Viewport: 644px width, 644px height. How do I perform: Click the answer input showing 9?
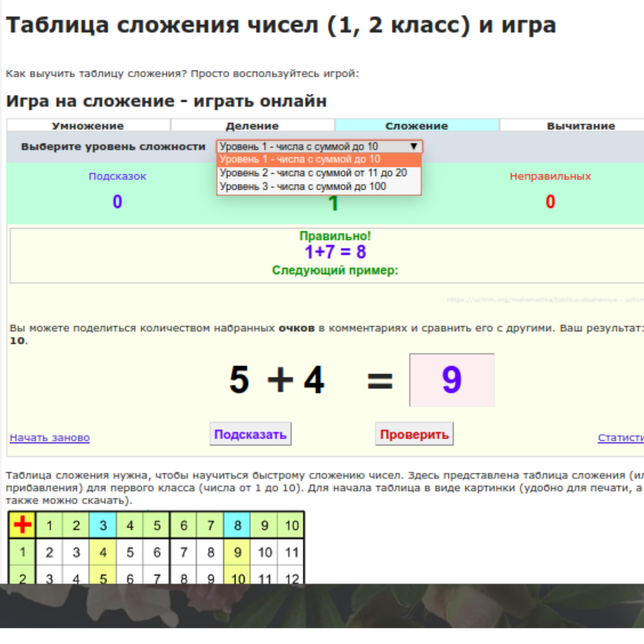pos(451,379)
